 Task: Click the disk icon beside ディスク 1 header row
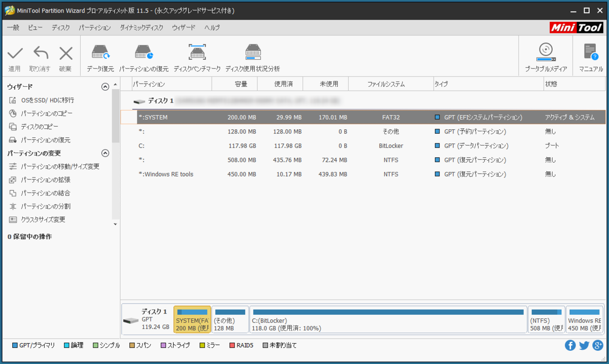(139, 101)
